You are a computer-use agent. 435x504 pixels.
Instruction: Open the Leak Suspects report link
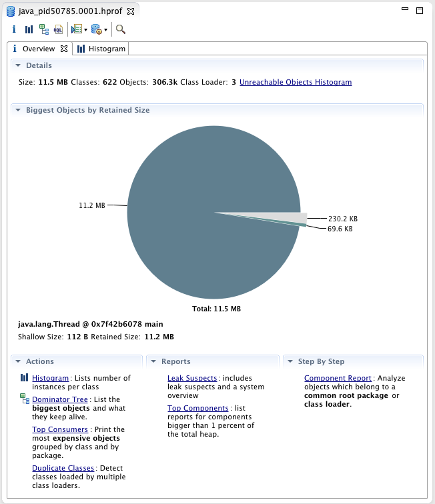(192, 378)
